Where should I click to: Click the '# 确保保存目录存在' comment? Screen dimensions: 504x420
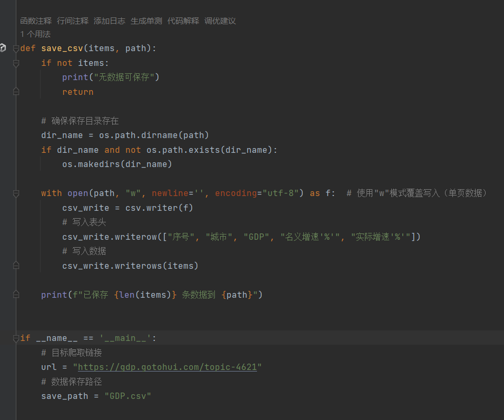80,121
